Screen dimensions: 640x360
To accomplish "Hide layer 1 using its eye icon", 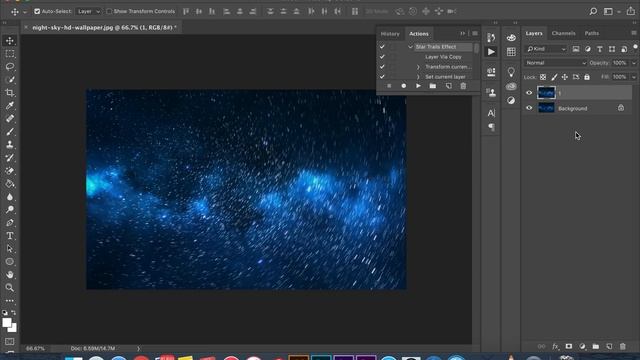I will point(529,93).
